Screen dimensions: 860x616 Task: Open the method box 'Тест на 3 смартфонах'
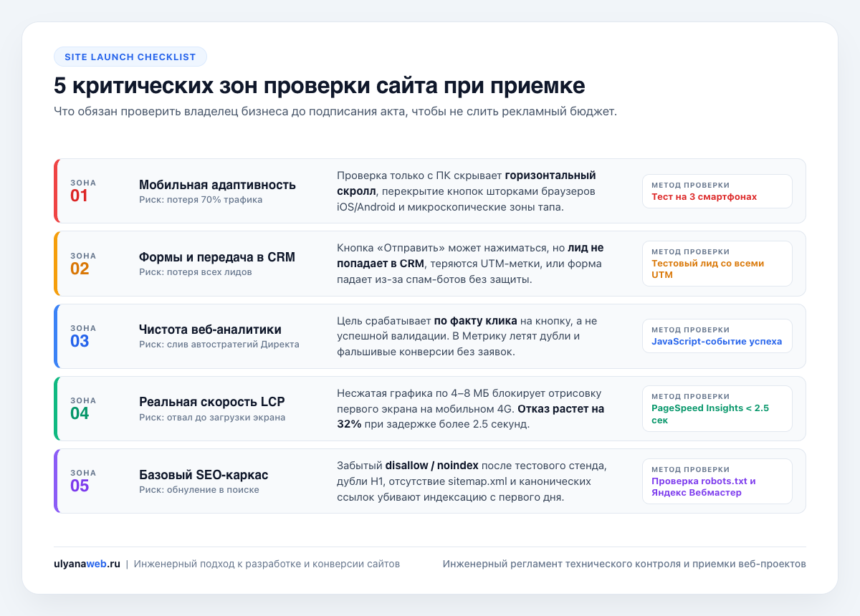click(717, 191)
